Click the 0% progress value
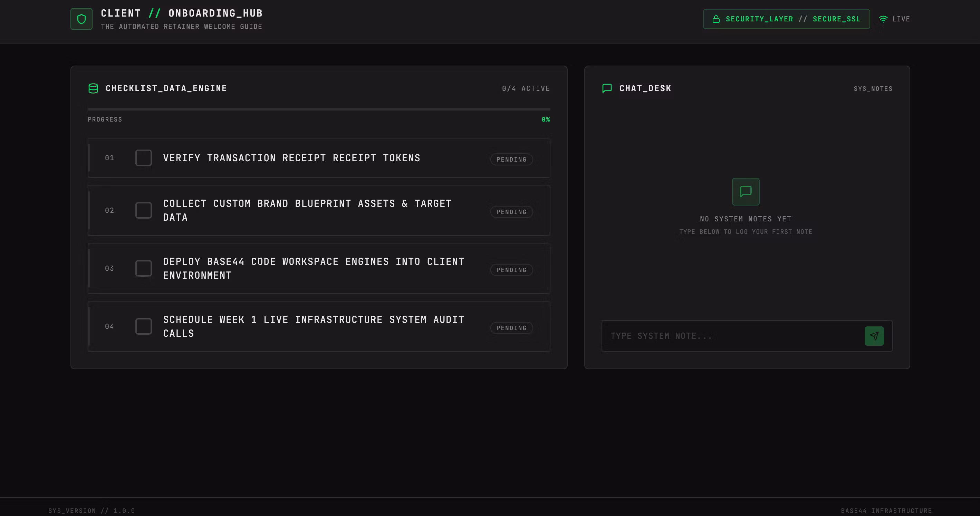This screenshot has width=980, height=516. point(546,120)
